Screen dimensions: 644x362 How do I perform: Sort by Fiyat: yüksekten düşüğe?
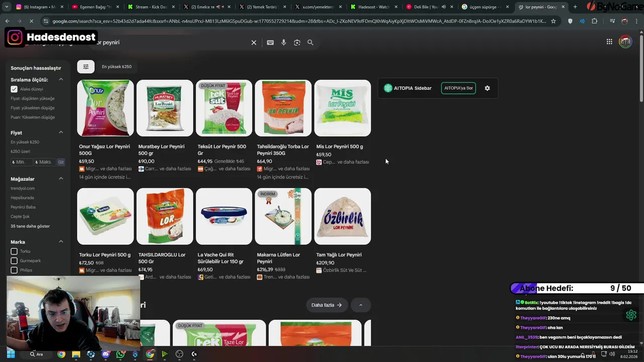(x=33, y=108)
